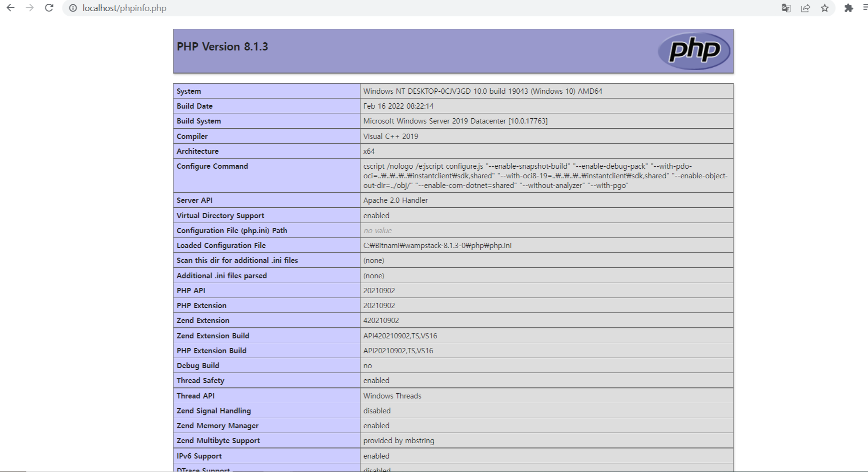Click API20210902,TS,VS16 value
The height and width of the screenshot is (472, 868).
398,351
